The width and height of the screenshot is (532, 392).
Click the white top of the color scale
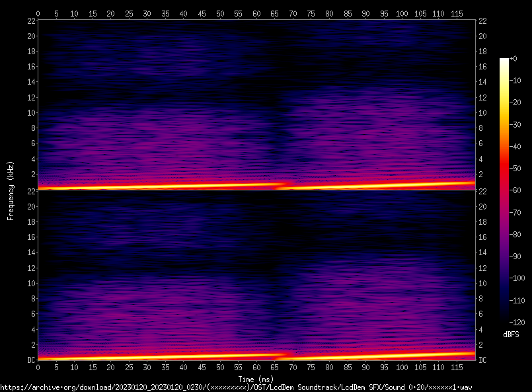point(504,60)
